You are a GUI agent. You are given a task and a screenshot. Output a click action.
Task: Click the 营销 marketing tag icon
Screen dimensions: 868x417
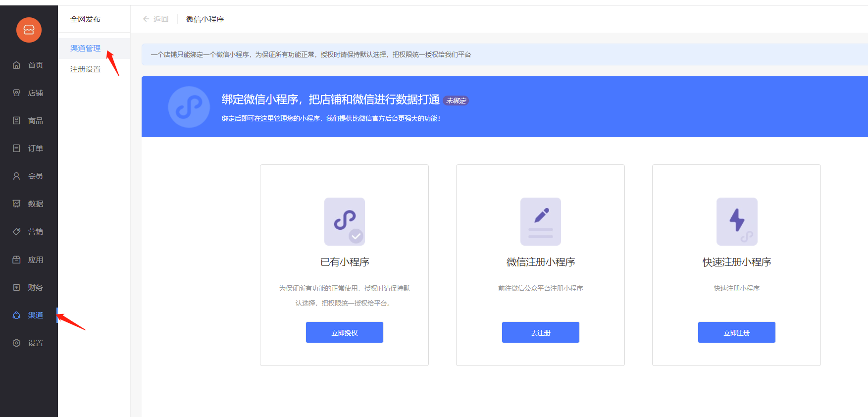16,231
